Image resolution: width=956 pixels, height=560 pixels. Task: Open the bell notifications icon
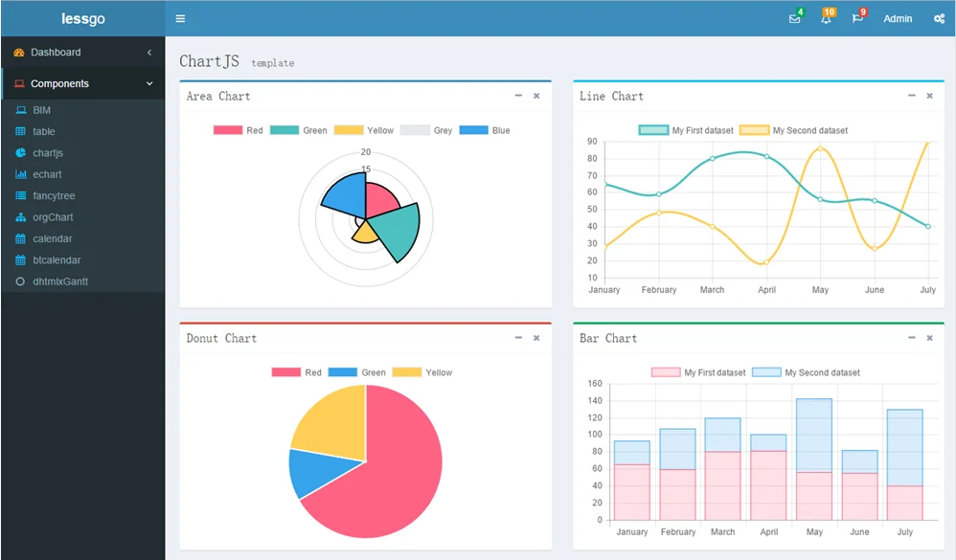(x=826, y=18)
